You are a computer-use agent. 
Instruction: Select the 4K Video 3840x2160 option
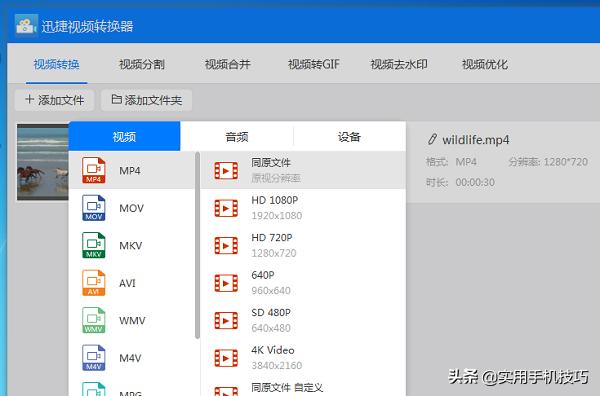pyautogui.click(x=303, y=358)
